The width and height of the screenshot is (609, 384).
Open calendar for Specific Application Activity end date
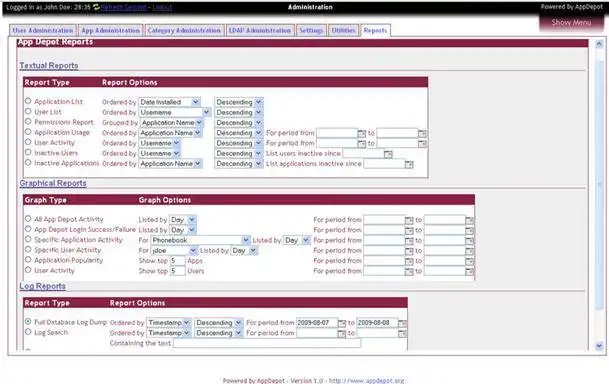[x=469, y=241]
